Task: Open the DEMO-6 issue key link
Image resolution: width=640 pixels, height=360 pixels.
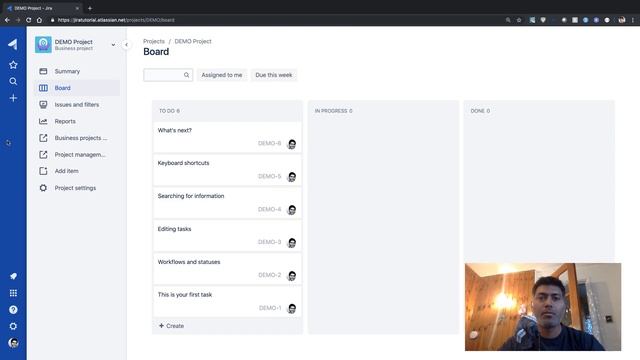Action: point(269,143)
